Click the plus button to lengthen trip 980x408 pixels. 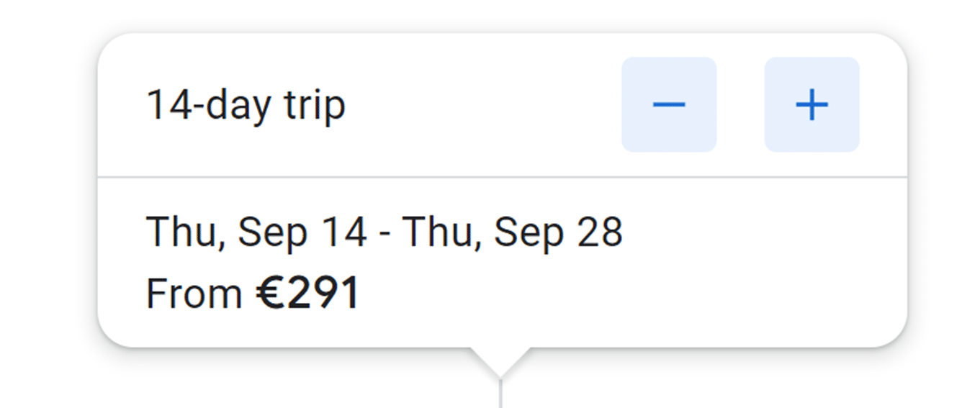coord(812,105)
